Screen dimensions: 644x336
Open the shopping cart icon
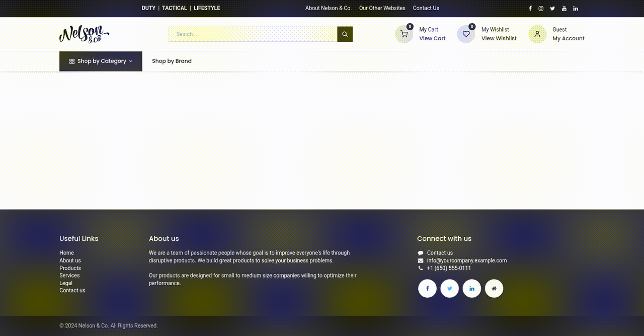(404, 34)
